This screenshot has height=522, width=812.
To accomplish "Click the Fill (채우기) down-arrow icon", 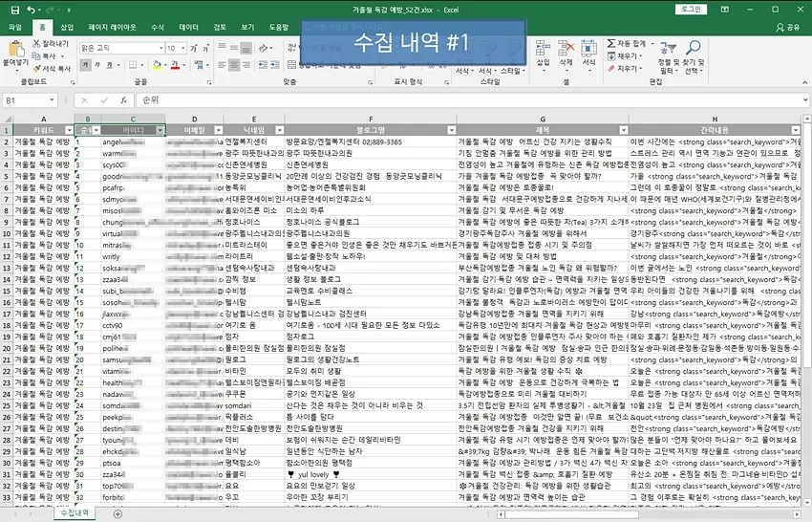I will [611, 56].
